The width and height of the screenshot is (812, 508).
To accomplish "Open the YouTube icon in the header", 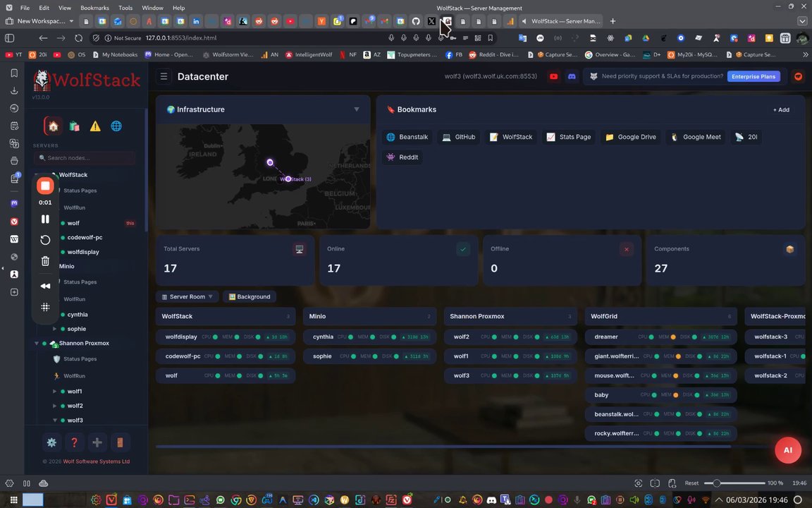I will [x=553, y=76].
